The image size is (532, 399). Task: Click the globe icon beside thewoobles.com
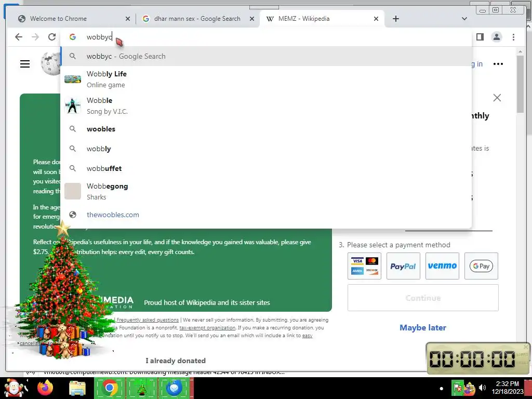73,215
